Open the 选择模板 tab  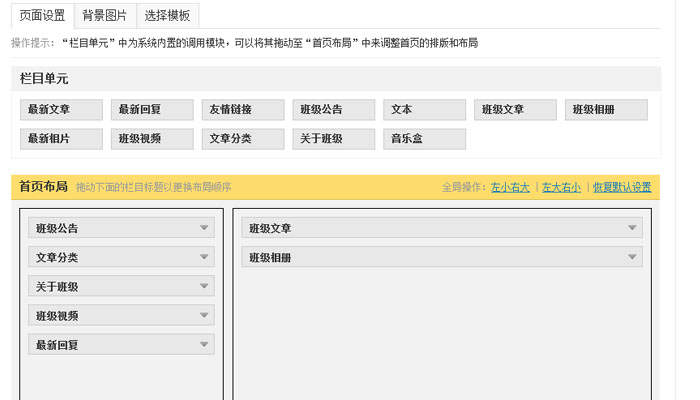click(x=167, y=16)
